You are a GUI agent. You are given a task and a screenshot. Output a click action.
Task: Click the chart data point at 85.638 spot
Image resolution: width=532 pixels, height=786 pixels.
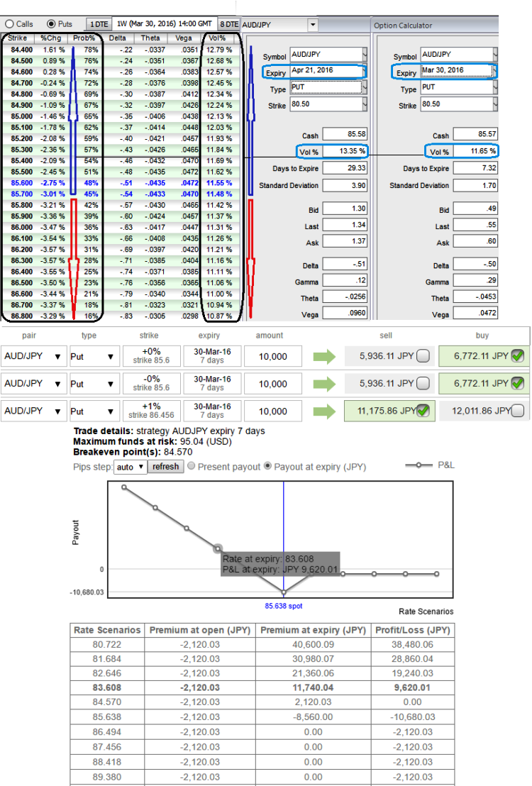[284, 592]
